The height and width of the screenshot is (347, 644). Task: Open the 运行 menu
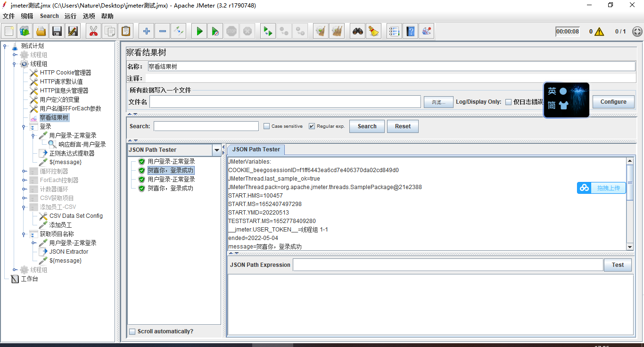point(70,16)
